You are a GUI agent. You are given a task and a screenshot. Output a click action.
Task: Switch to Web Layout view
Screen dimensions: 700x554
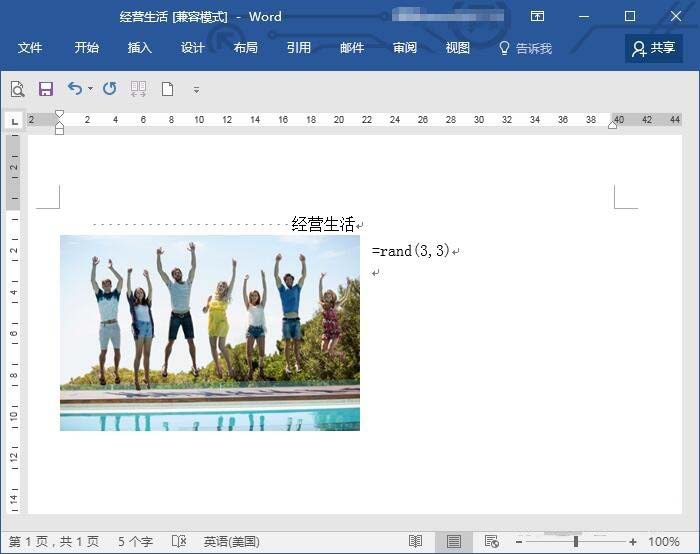[x=491, y=541]
